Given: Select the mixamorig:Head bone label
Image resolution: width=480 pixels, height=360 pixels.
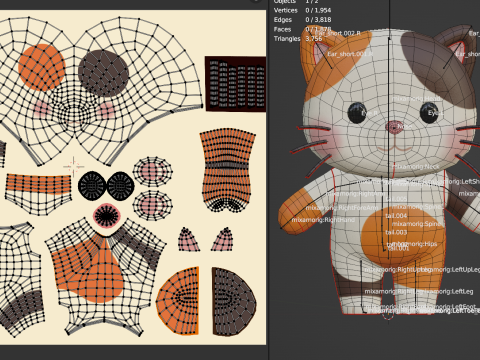Looking at the screenshot, I should click(417, 99).
